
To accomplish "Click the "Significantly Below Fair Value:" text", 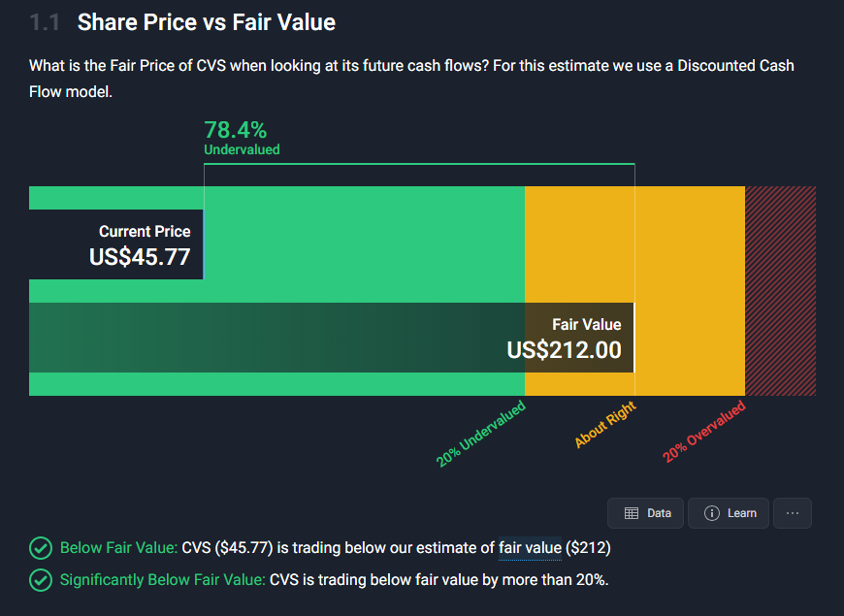I will click(162, 580).
